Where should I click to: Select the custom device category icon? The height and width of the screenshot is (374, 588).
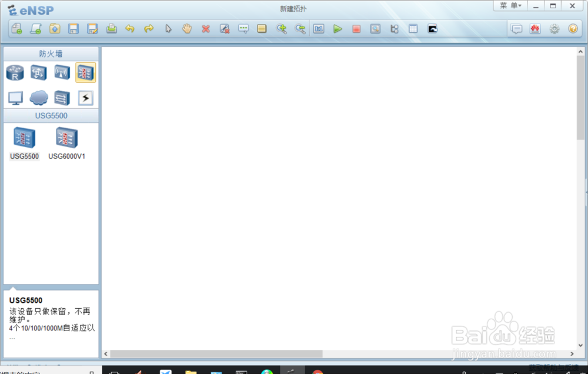(x=62, y=98)
